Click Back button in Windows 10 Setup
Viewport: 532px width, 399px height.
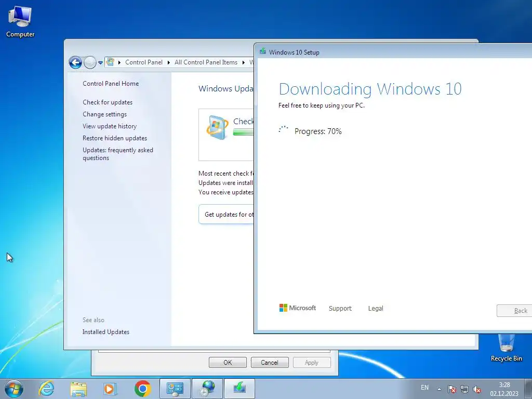click(514, 311)
